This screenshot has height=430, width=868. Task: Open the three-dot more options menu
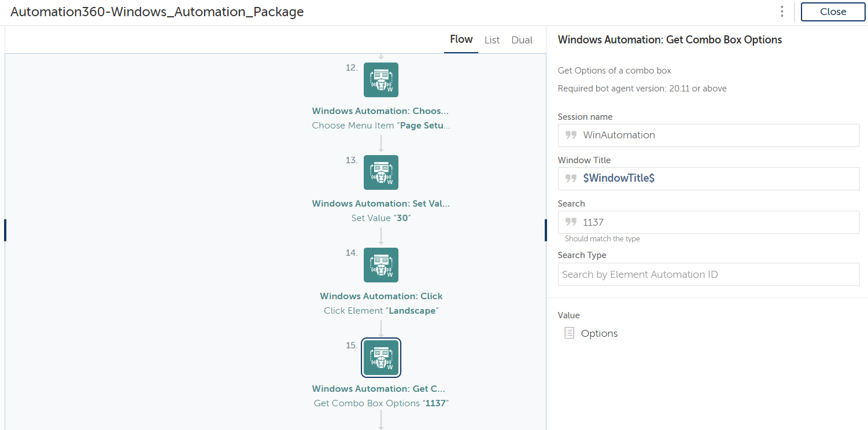[x=782, y=12]
